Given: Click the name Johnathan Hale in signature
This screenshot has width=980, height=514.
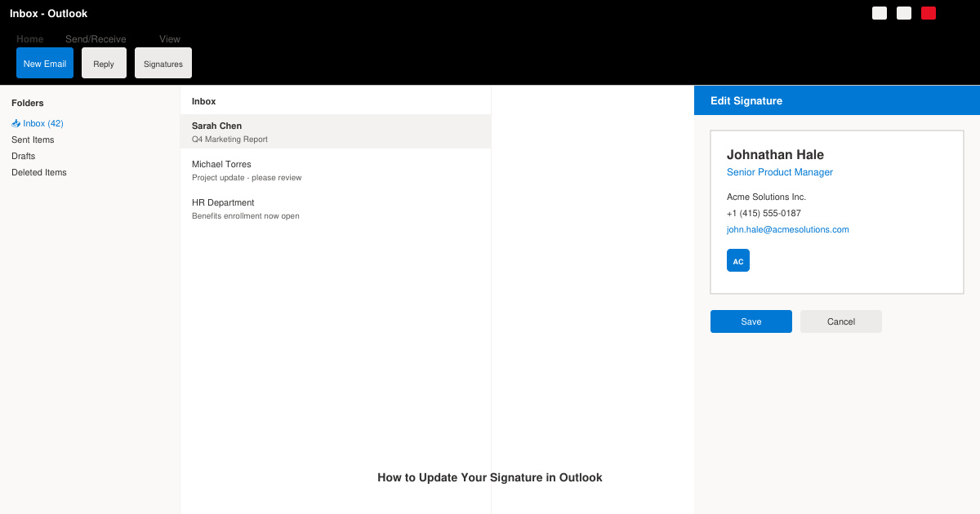Looking at the screenshot, I should point(775,155).
